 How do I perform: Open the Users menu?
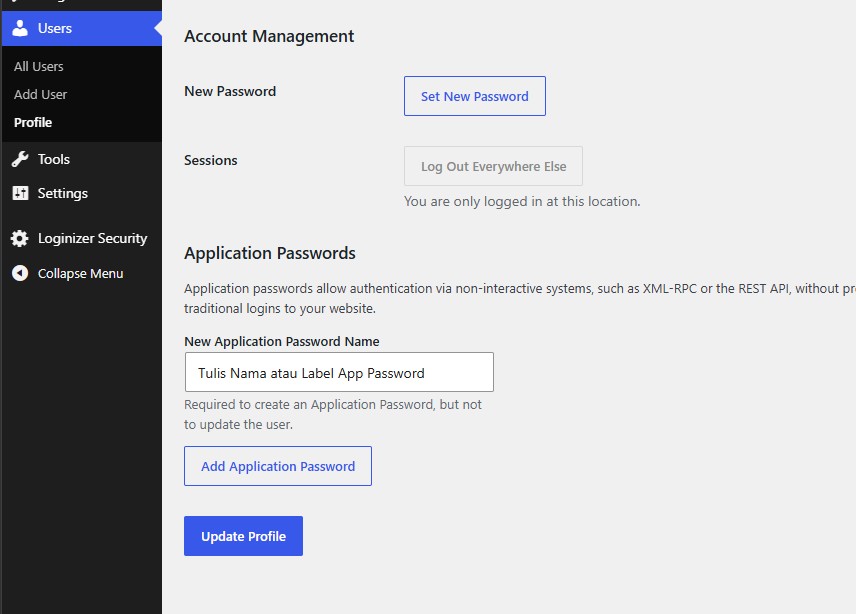point(82,28)
